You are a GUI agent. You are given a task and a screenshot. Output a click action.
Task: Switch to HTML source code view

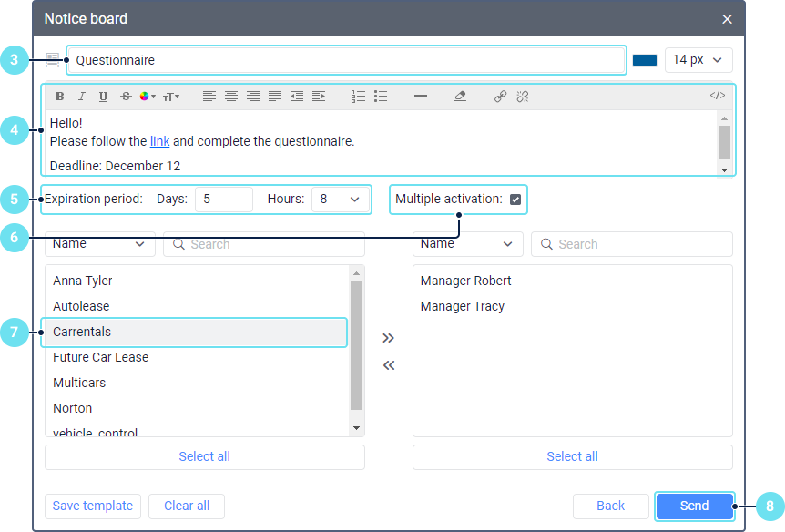point(718,96)
